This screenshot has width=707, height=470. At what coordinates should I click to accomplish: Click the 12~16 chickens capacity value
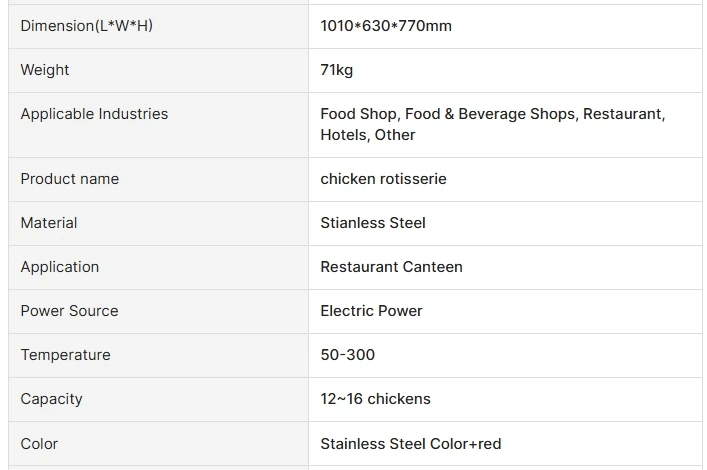point(375,399)
